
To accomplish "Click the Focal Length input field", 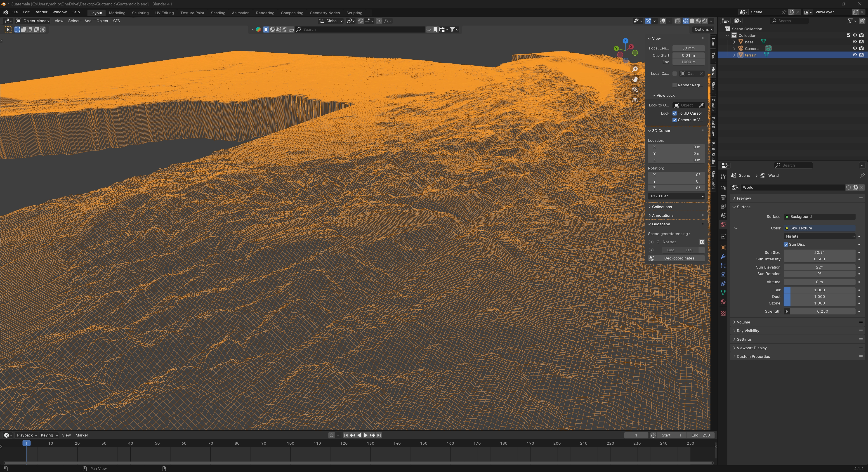I will (688, 48).
